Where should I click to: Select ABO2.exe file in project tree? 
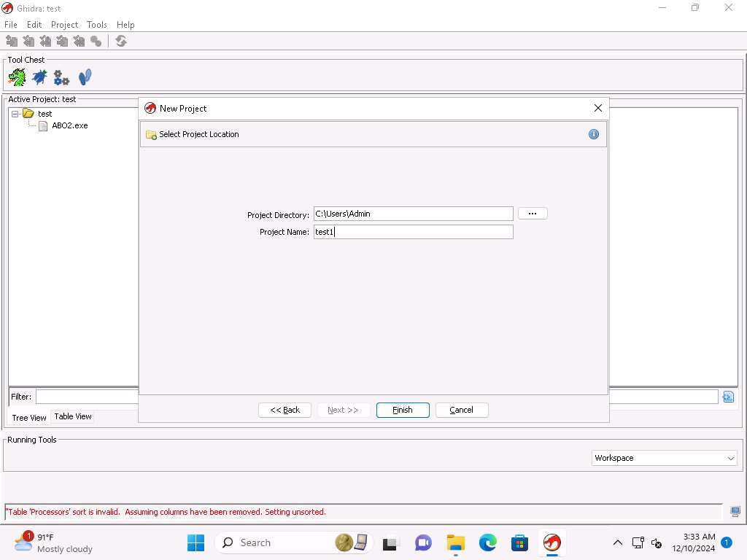(69, 125)
